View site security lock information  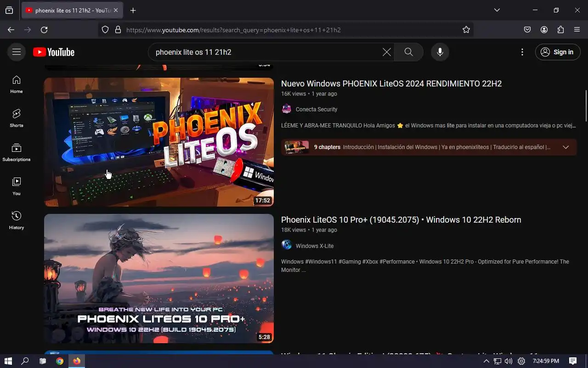[118, 29]
